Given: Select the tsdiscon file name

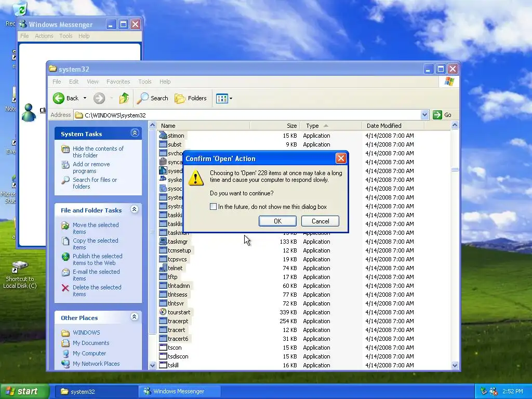Looking at the screenshot, I should 178,356.
